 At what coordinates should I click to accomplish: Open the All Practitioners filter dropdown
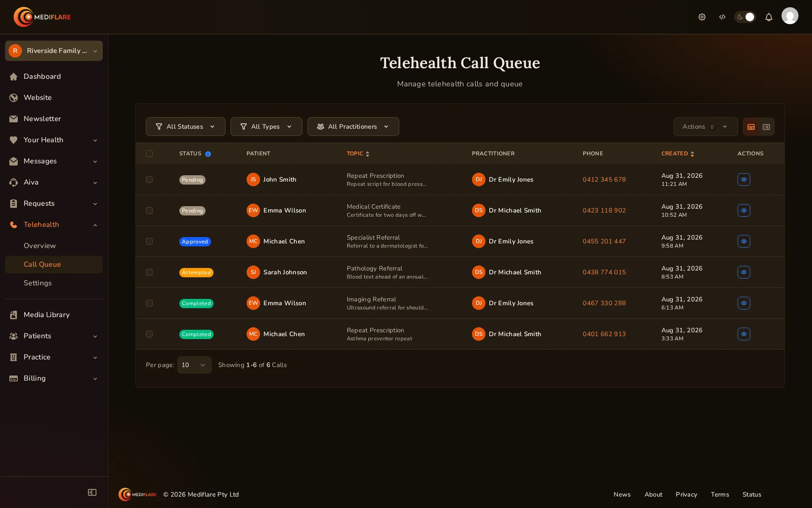tap(353, 127)
